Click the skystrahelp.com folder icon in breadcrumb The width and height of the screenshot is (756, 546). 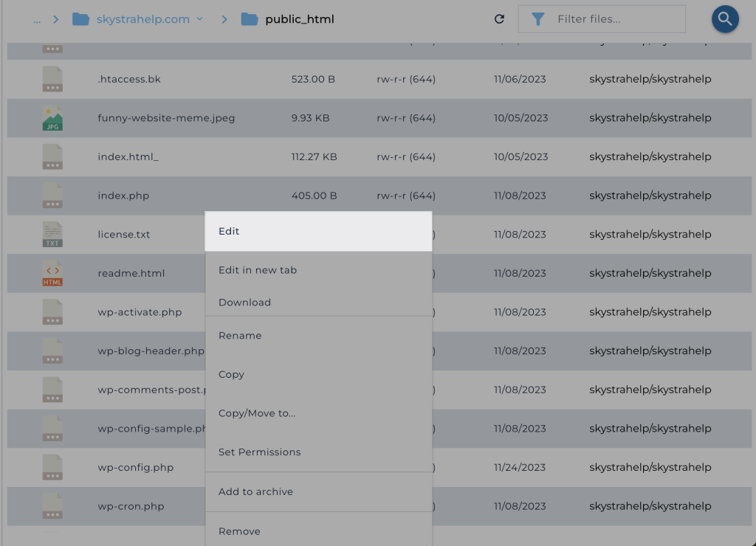pyautogui.click(x=80, y=19)
